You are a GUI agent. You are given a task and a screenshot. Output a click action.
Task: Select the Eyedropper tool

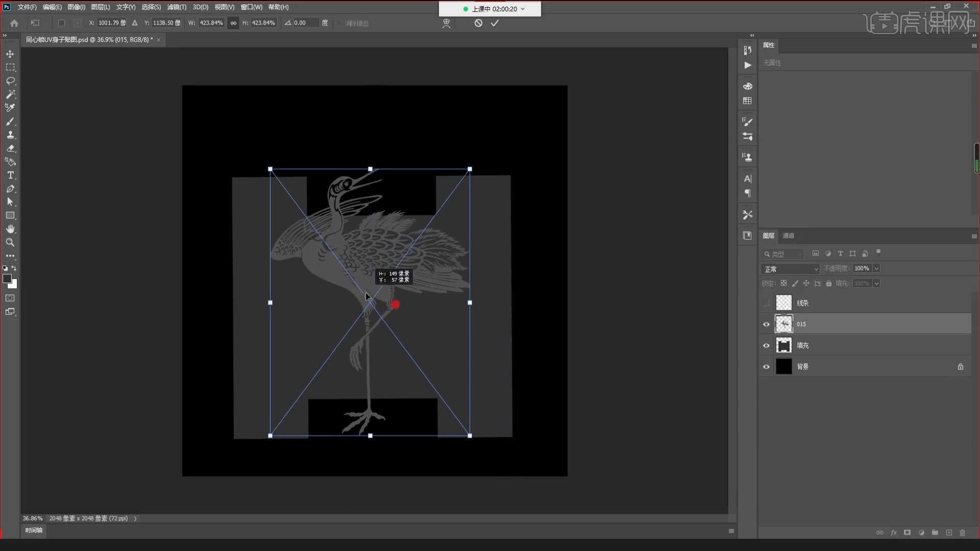(10, 108)
